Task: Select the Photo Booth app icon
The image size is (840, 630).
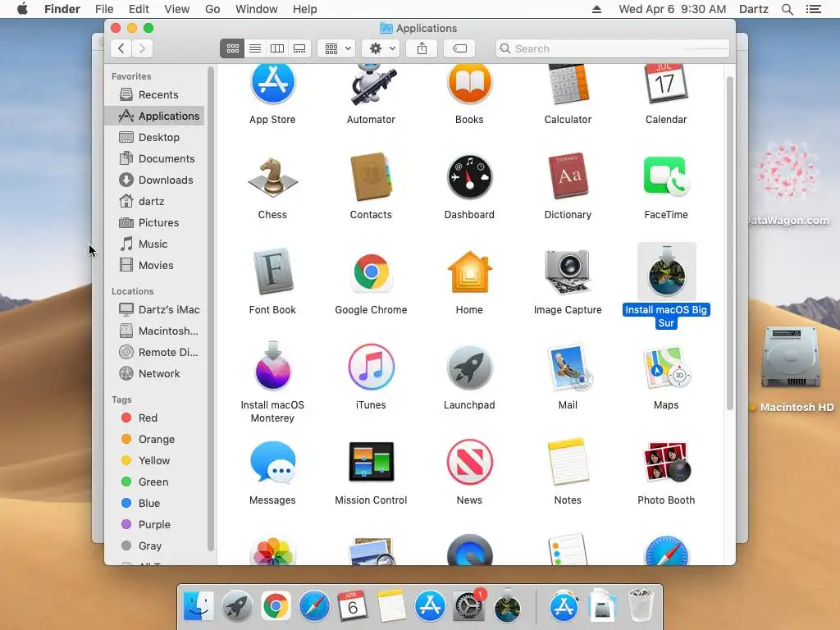Action: [x=666, y=462]
